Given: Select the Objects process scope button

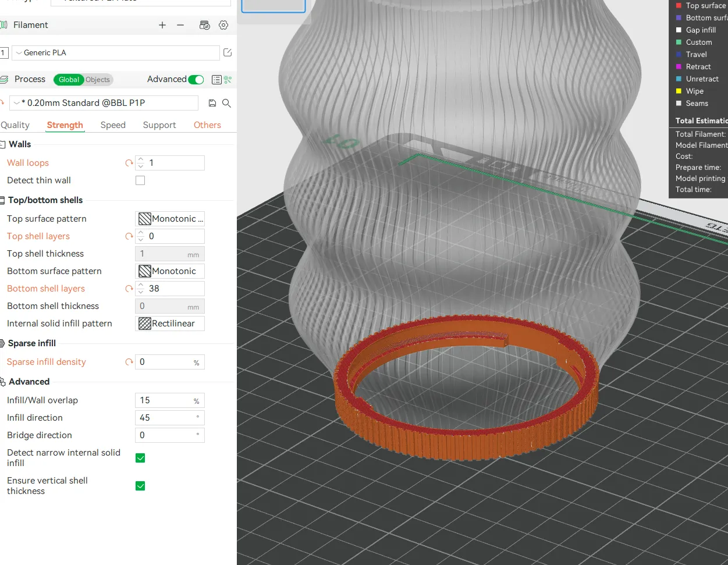Looking at the screenshot, I should point(98,80).
